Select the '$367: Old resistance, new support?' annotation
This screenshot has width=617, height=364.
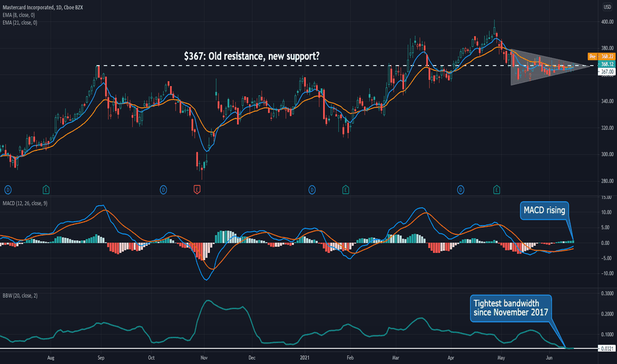[252, 56]
